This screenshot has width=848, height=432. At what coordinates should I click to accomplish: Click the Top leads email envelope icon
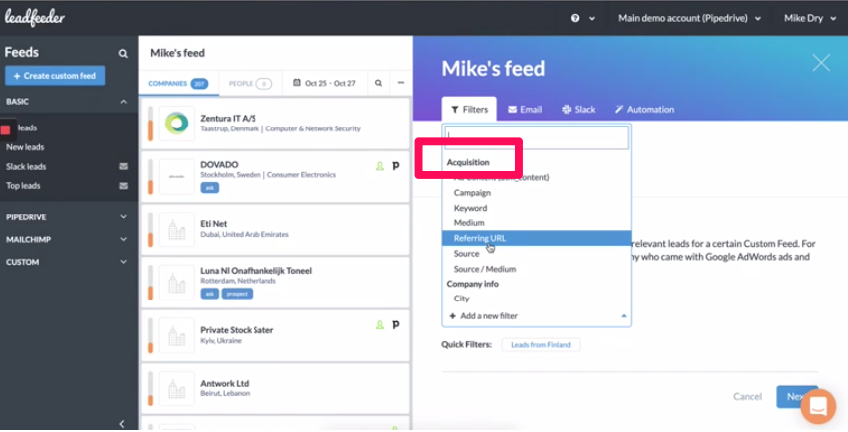(x=123, y=185)
